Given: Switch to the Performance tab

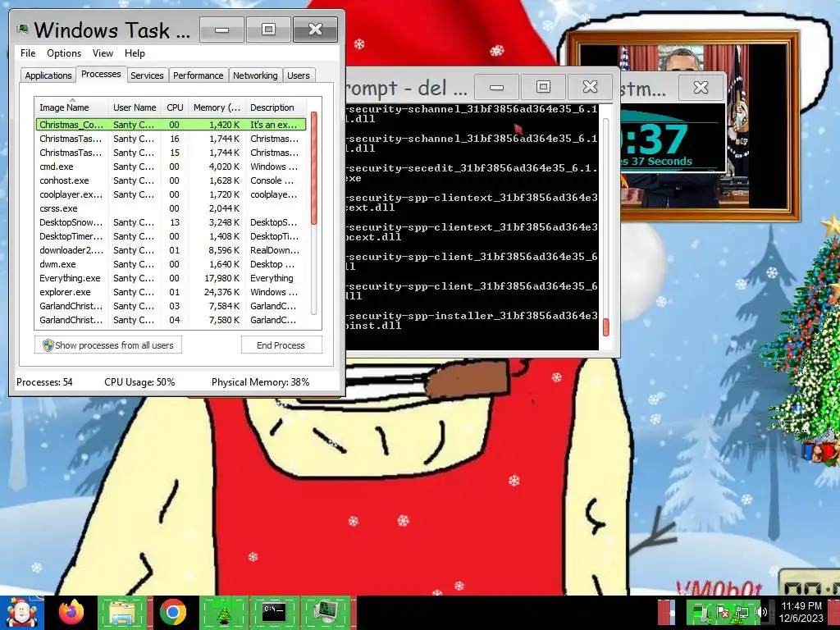Looking at the screenshot, I should (199, 75).
